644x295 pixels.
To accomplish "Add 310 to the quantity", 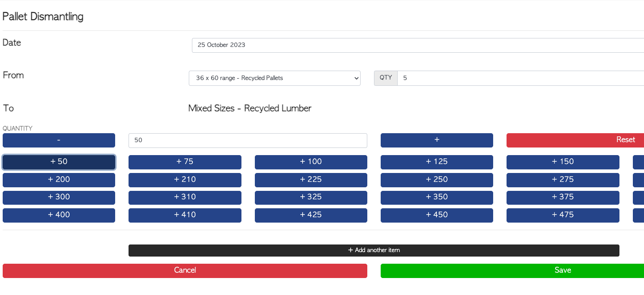I will [185, 198].
